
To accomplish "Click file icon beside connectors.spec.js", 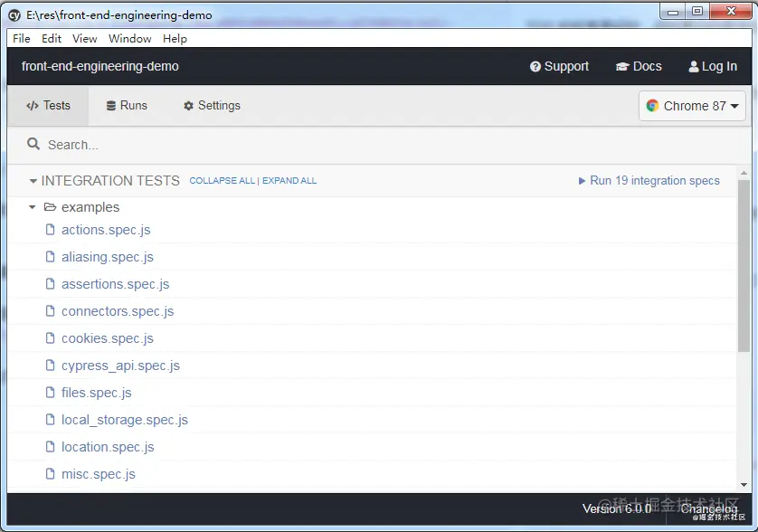I will coord(50,310).
